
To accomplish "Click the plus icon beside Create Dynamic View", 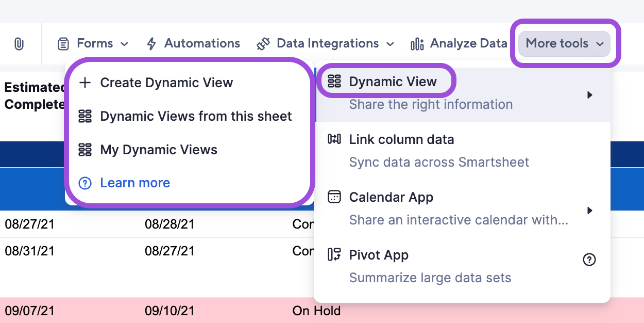I will pos(85,82).
